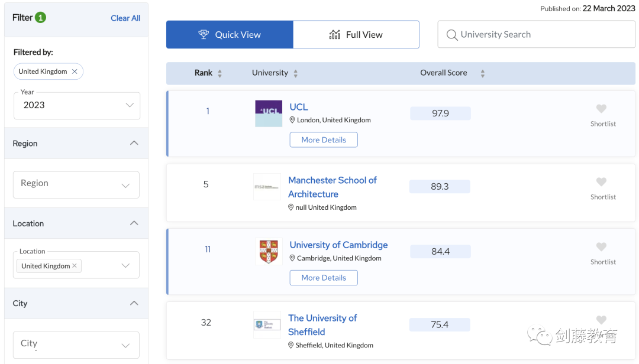Click the 75.4 overall score
This screenshot has height=364, width=639.
[x=440, y=325]
